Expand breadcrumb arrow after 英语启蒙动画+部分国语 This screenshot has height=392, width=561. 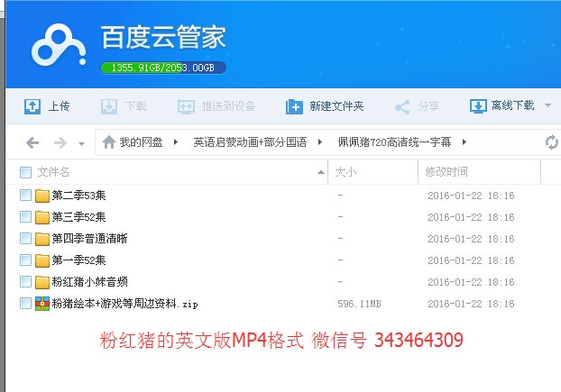click(x=320, y=142)
